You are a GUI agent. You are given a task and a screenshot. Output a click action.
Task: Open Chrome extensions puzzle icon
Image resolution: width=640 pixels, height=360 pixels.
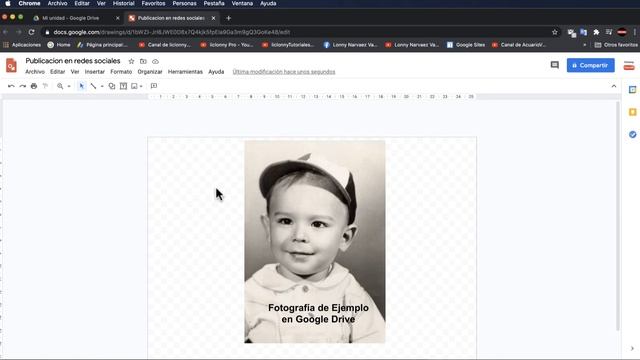coord(596,32)
